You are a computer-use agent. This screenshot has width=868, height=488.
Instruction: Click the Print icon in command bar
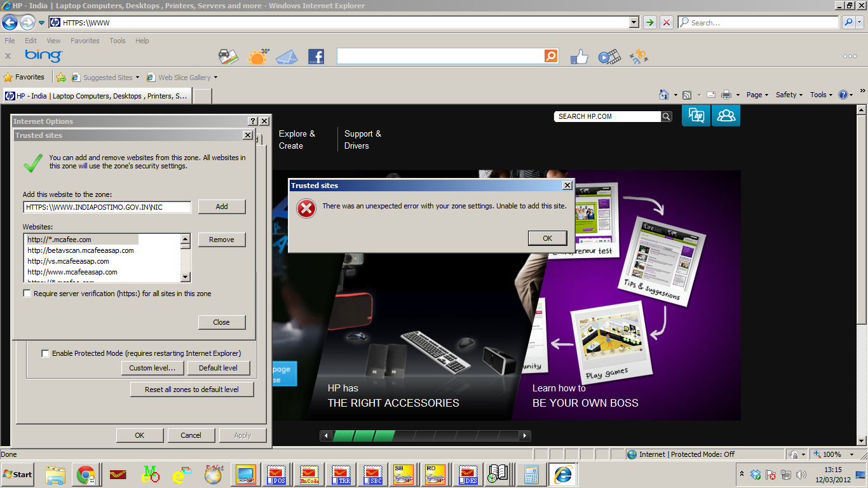727,95
